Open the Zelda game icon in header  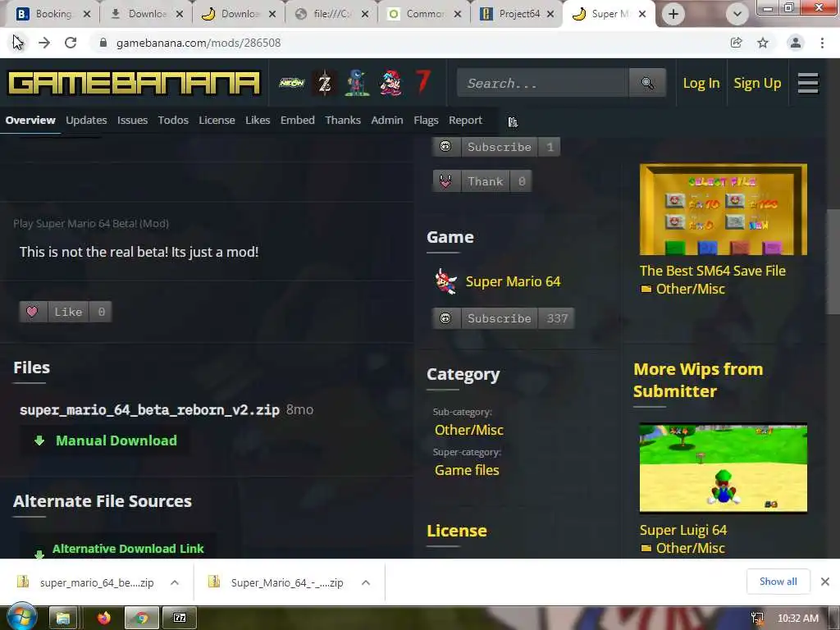[x=324, y=83]
